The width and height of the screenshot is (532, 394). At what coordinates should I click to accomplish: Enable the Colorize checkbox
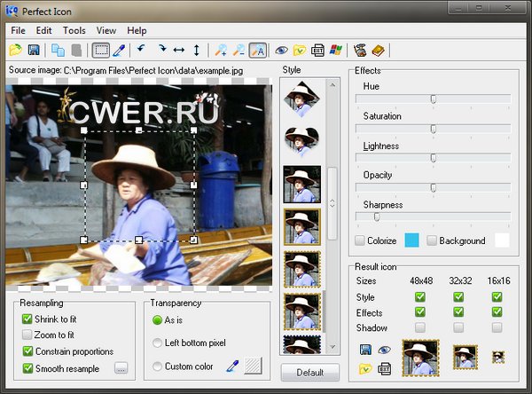coord(360,240)
